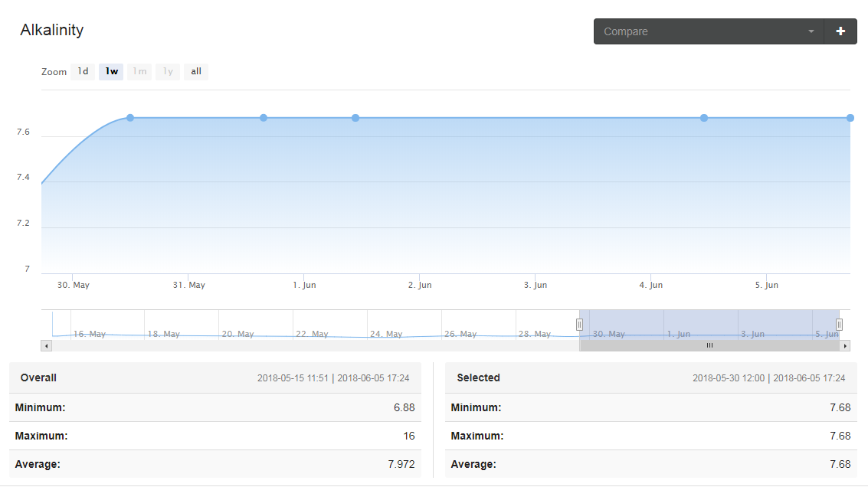The width and height of the screenshot is (868, 487).
Task: Select data point between 31 May and 1 Jun
Action: (264, 118)
